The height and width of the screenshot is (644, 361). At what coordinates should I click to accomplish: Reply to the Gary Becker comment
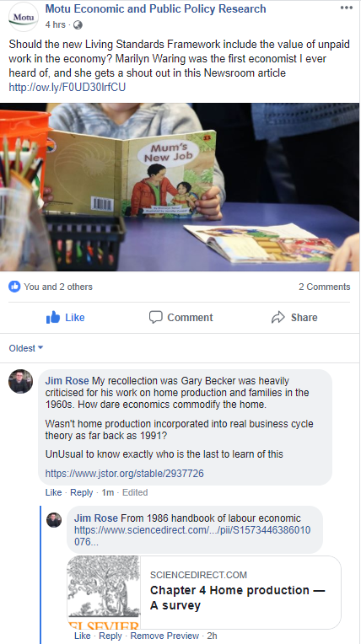[82, 492]
